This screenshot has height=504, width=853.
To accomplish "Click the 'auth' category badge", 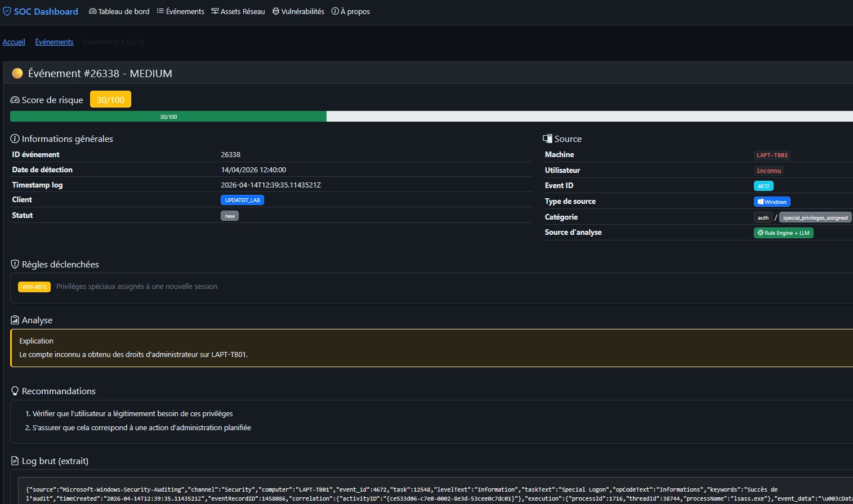I will point(763,217).
